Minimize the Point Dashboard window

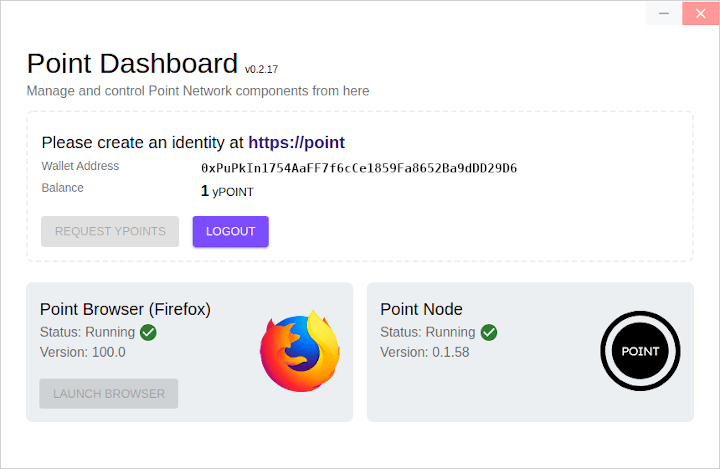click(664, 13)
